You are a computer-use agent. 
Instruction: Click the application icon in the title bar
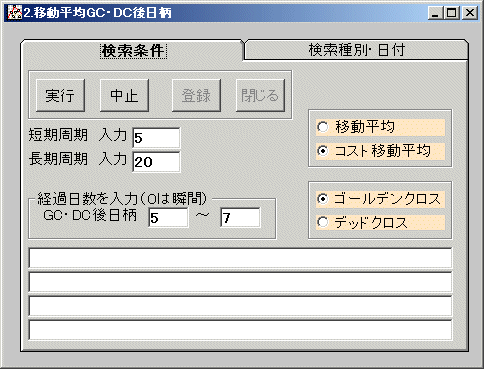tap(15, 13)
